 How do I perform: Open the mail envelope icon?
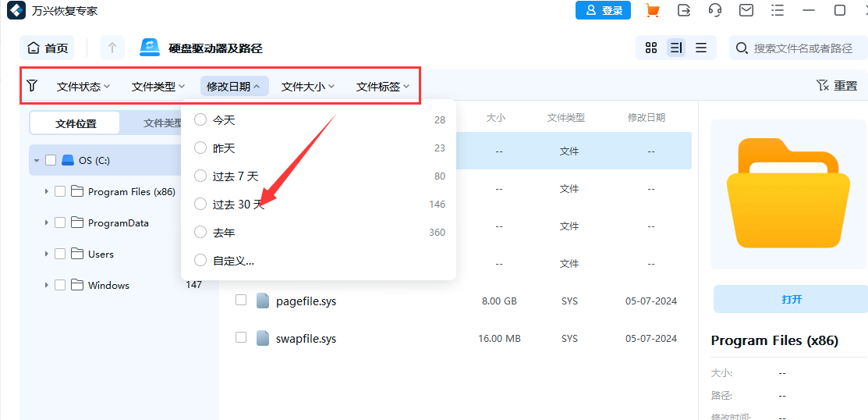click(746, 10)
